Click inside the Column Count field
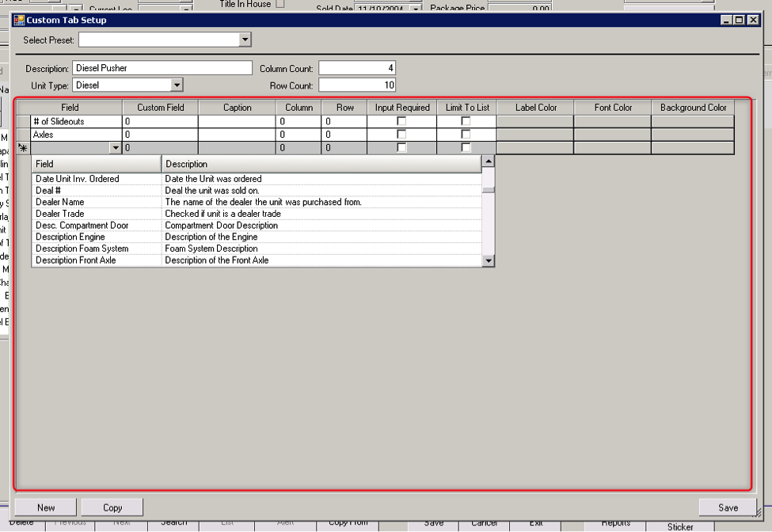Image resolution: width=772 pixels, height=532 pixels. click(357, 67)
